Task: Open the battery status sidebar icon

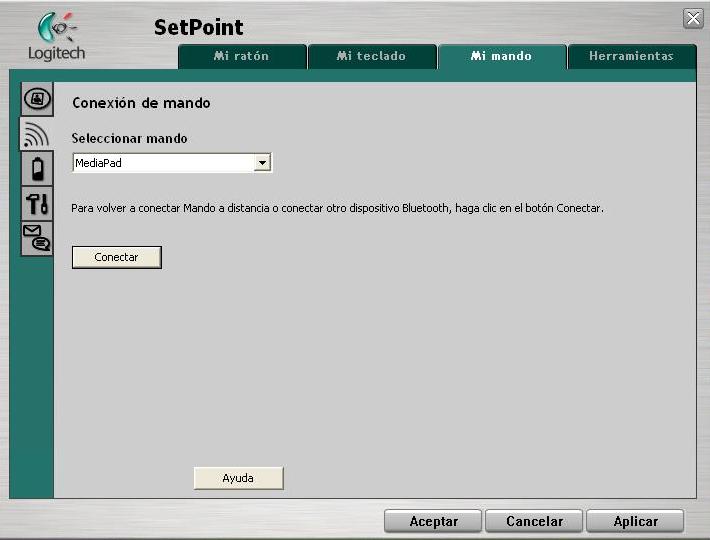Action: pos(37,168)
